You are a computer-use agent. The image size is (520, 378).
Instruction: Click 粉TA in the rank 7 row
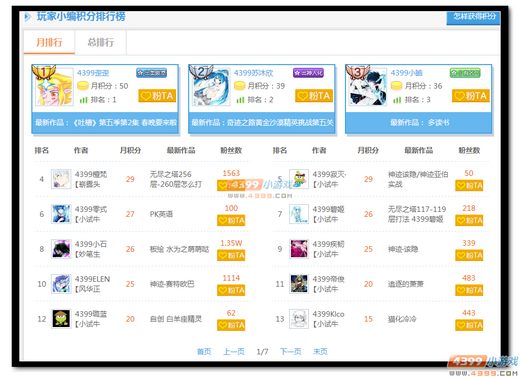469,220
